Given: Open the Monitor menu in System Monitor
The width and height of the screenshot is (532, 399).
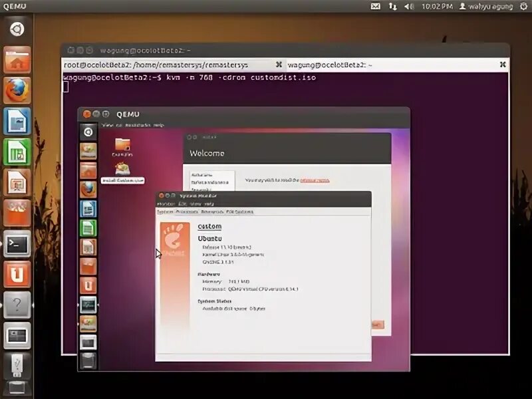Looking at the screenshot, I should tap(166, 204).
